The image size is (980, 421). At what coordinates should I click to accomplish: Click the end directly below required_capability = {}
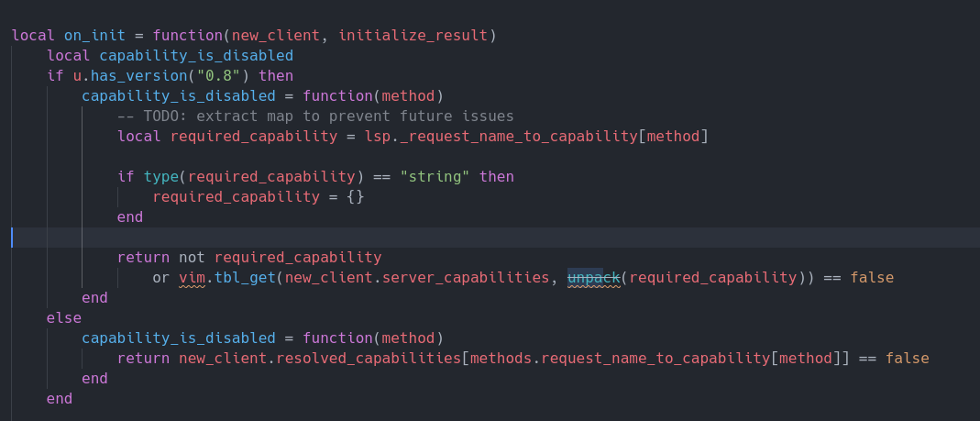(x=130, y=216)
